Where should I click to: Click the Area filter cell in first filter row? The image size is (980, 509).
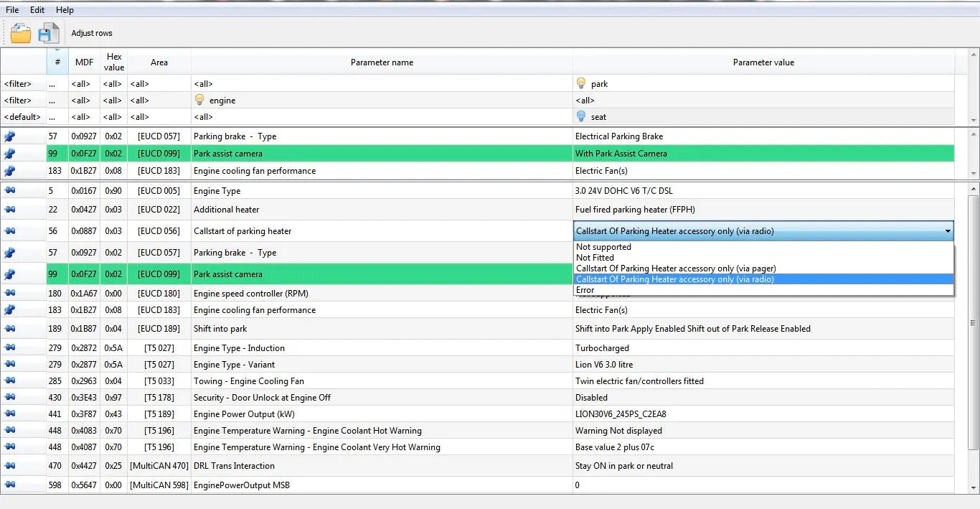pyautogui.click(x=159, y=84)
